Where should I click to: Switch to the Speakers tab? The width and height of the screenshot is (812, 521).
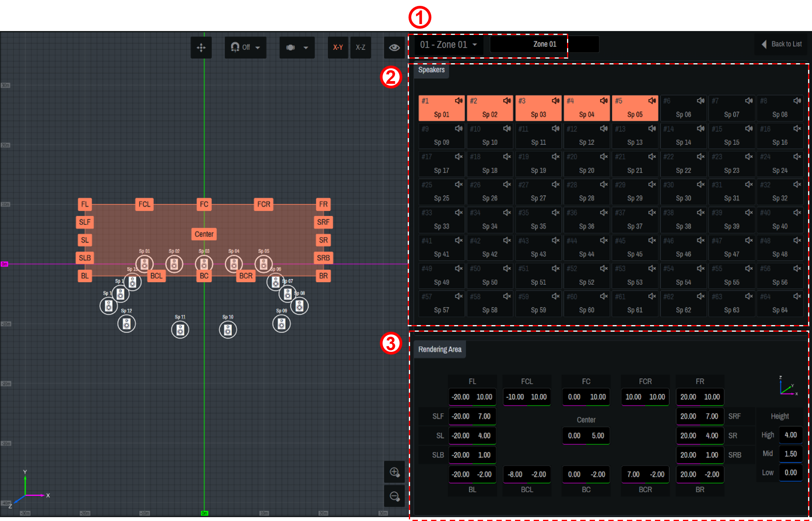pos(431,70)
